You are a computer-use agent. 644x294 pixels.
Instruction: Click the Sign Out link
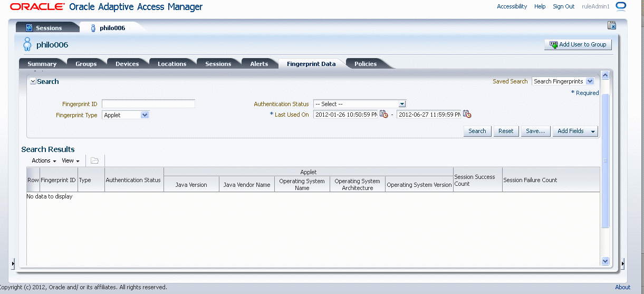tap(563, 6)
